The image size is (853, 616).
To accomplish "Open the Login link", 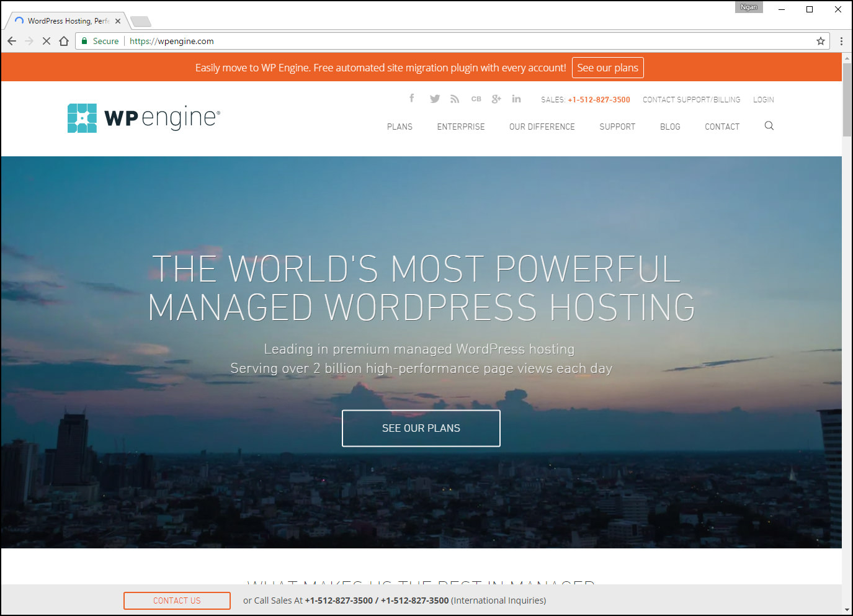I will (x=764, y=99).
